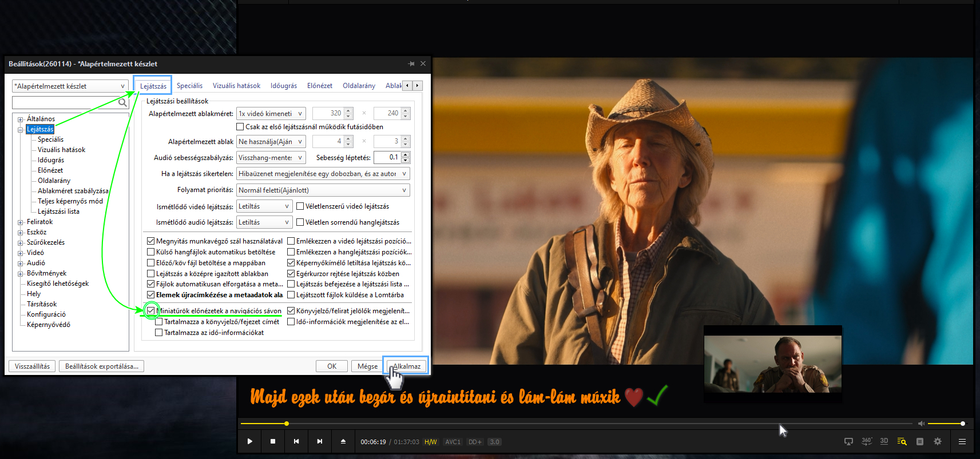Mute audio with the speaker icon
This screenshot has height=459, width=980.
pyautogui.click(x=921, y=424)
